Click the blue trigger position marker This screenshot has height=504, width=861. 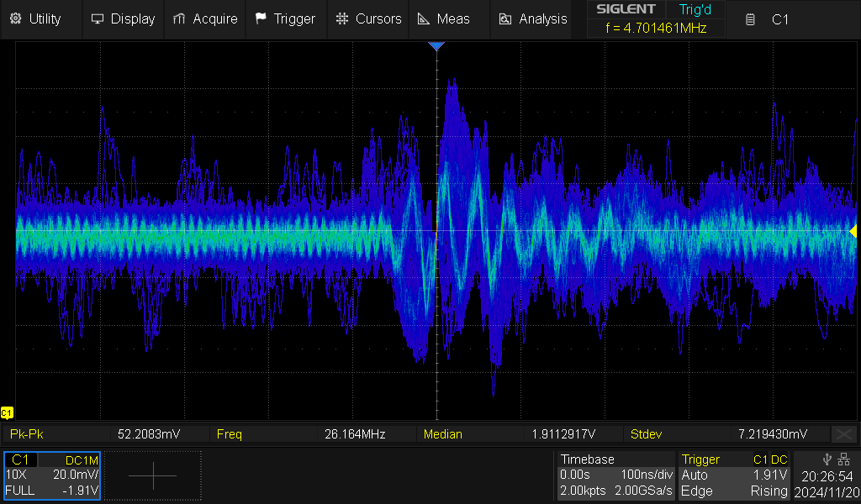(436, 46)
